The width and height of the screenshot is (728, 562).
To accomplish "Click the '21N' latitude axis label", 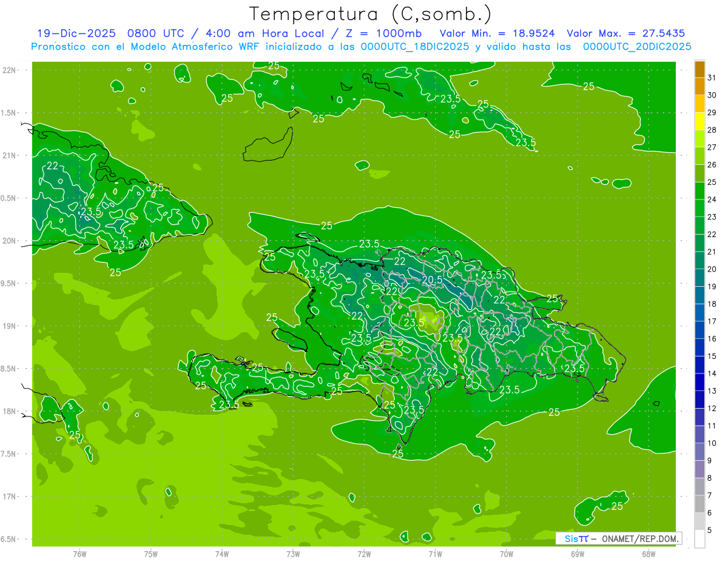I will pyautogui.click(x=9, y=155).
